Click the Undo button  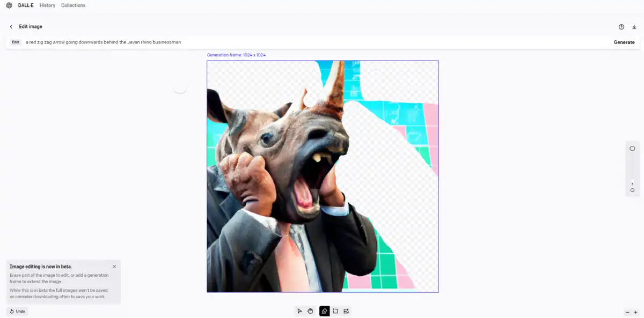click(17, 311)
